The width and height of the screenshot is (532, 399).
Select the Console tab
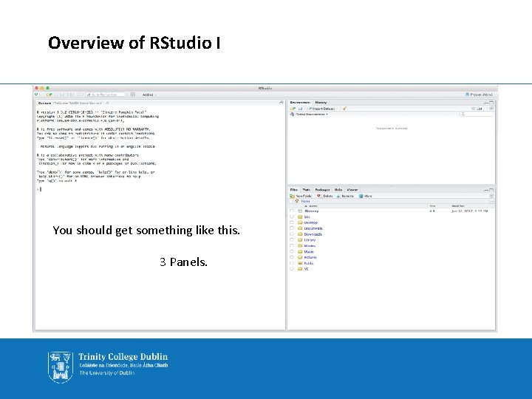[44, 103]
